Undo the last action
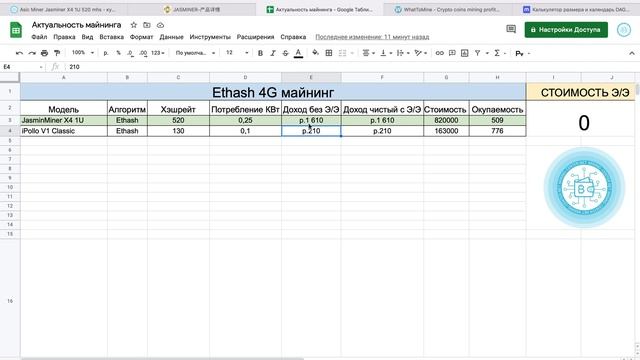640x360 pixels. tap(19, 53)
